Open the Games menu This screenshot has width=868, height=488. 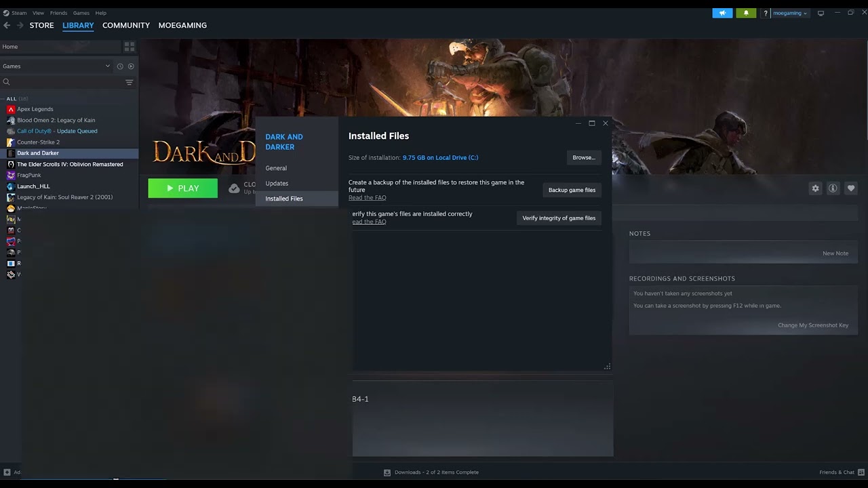click(81, 13)
